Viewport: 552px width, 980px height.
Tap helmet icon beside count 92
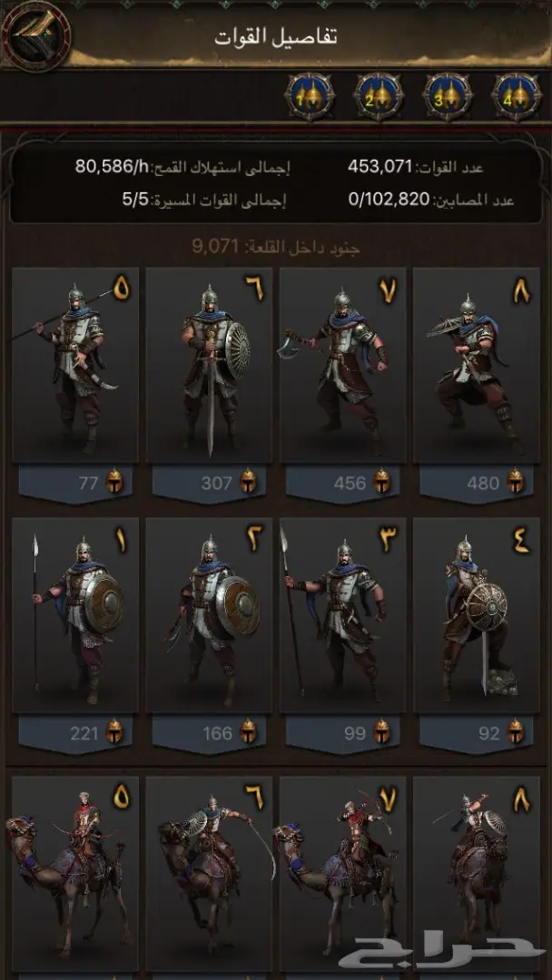pos(516,731)
